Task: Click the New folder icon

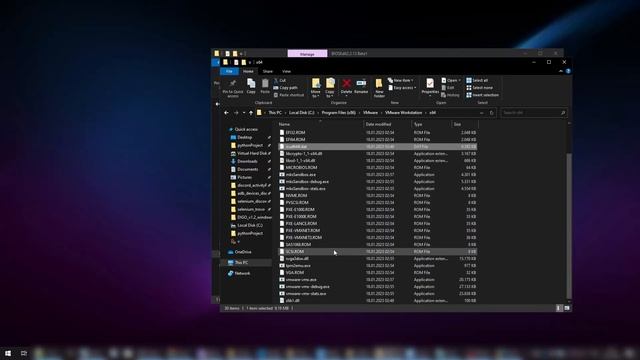Action: 379,84
